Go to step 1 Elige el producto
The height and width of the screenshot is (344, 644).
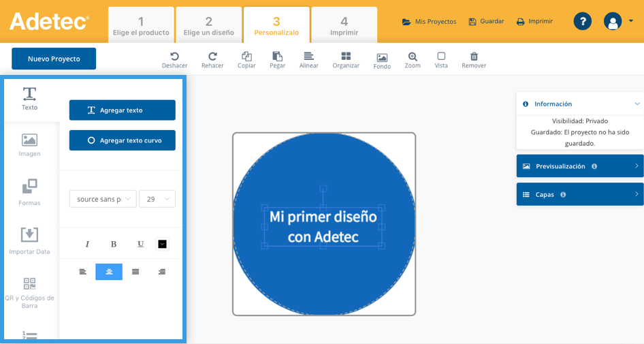click(141, 25)
